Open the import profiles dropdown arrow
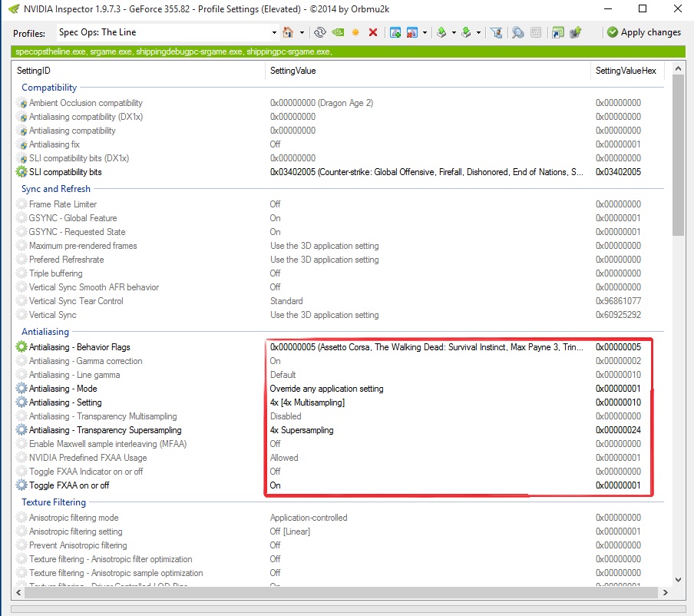 click(478, 32)
